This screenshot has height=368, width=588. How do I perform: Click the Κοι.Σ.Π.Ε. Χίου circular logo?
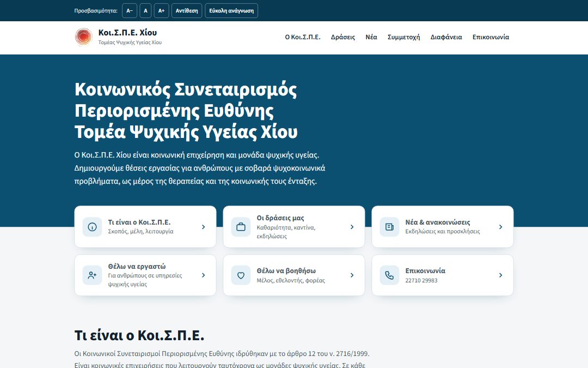click(x=84, y=37)
